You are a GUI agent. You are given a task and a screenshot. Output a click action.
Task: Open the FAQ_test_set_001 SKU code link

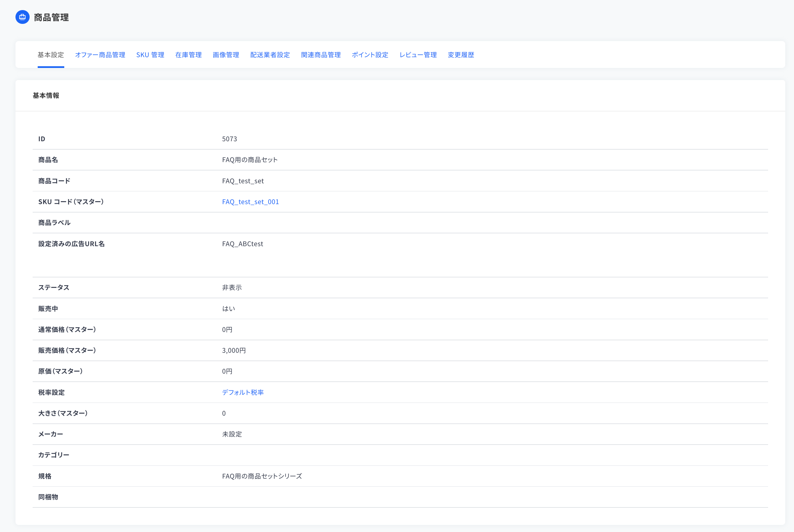click(x=251, y=202)
